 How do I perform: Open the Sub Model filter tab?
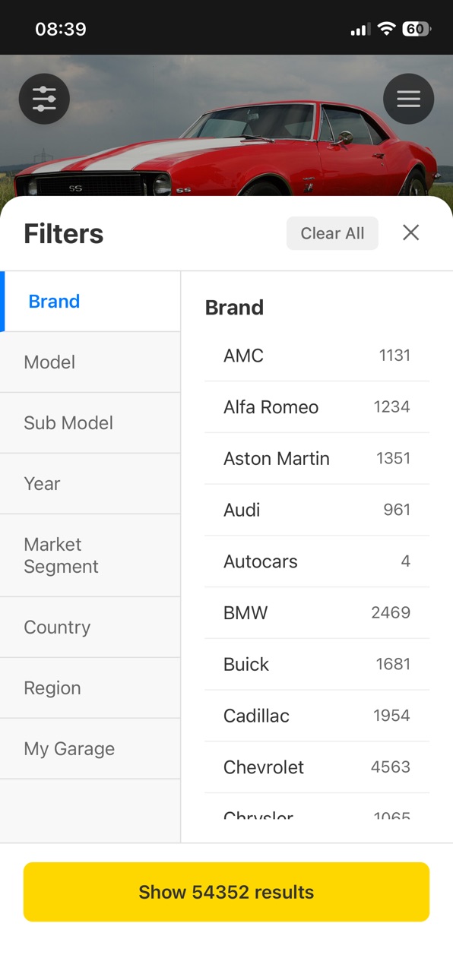(90, 423)
